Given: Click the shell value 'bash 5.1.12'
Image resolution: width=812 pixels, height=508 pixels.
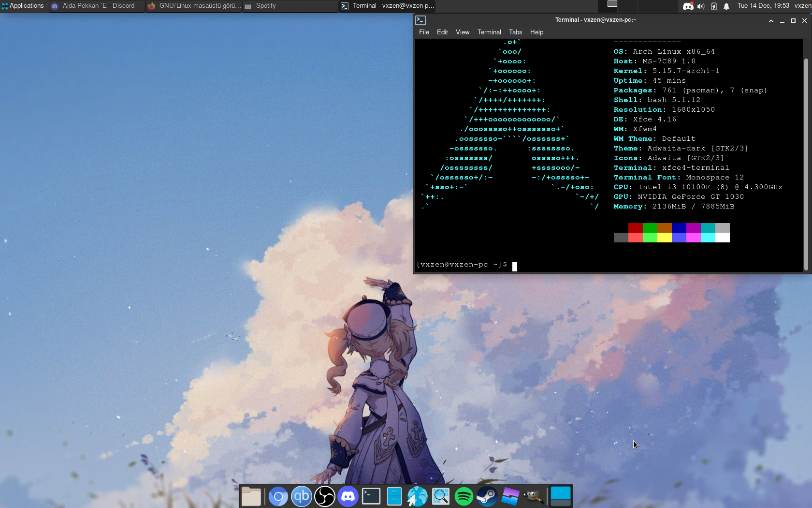Looking at the screenshot, I should click(x=674, y=100).
